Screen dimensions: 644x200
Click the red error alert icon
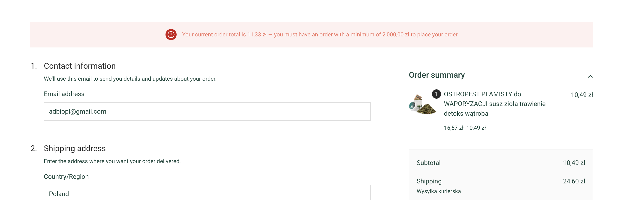[171, 35]
